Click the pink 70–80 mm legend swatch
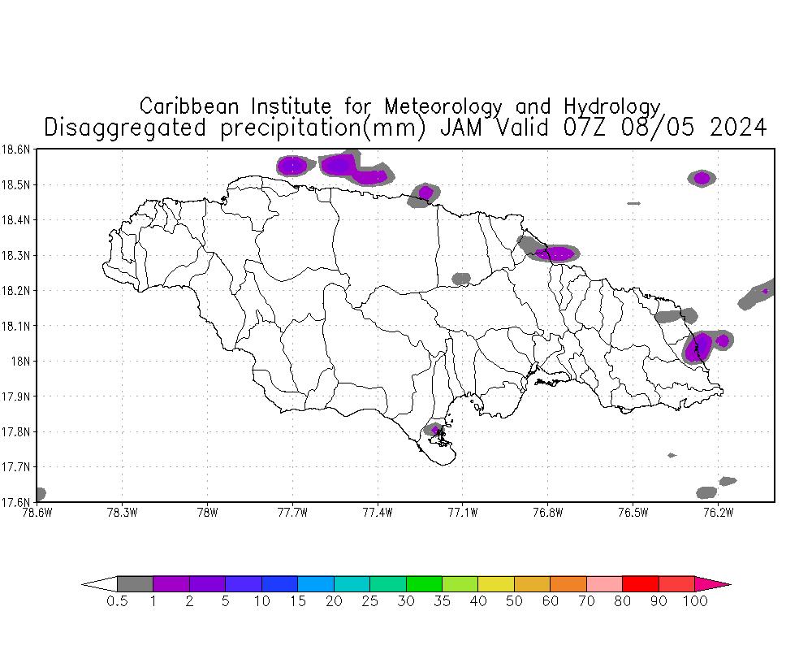 click(x=604, y=583)
